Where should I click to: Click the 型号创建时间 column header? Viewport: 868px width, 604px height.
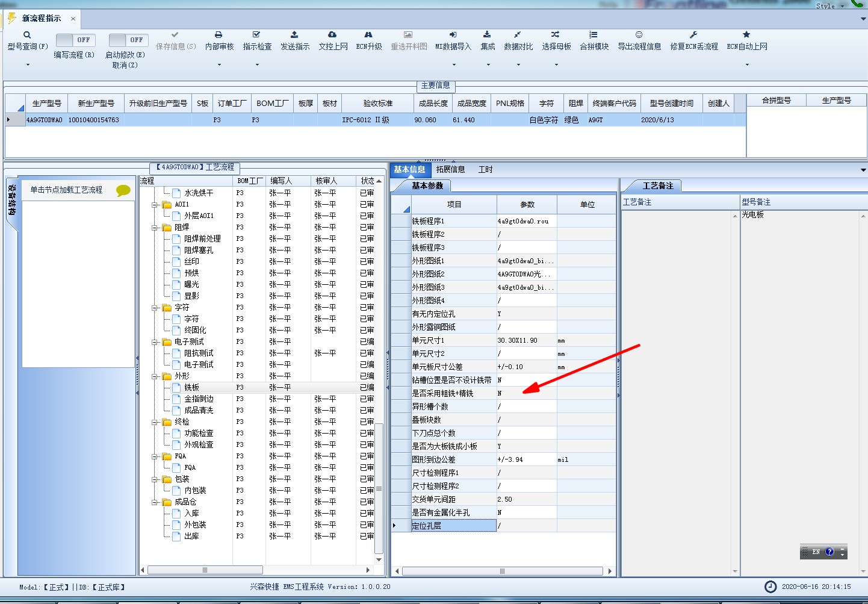click(671, 104)
